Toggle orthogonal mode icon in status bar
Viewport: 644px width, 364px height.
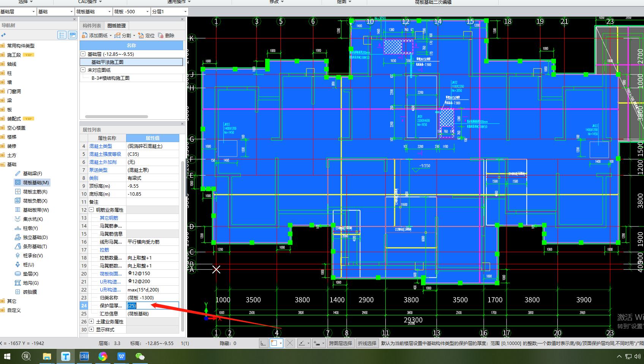(263, 343)
